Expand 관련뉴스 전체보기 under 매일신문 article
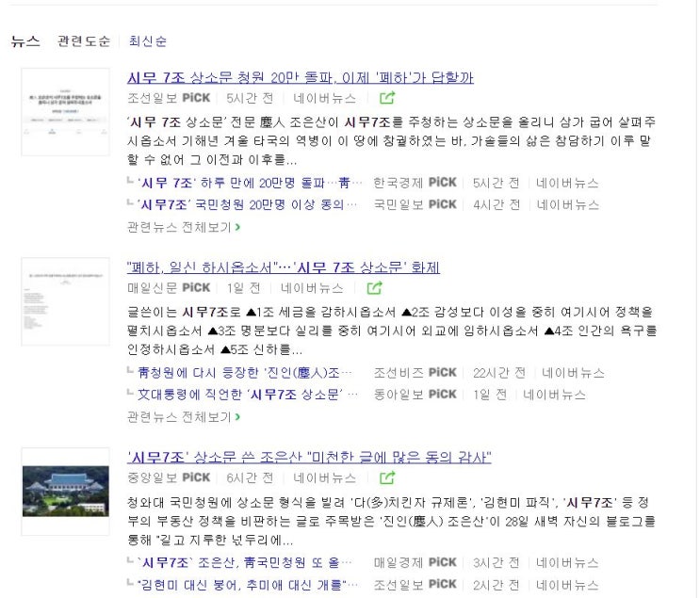700x598 pixels. pos(184,417)
